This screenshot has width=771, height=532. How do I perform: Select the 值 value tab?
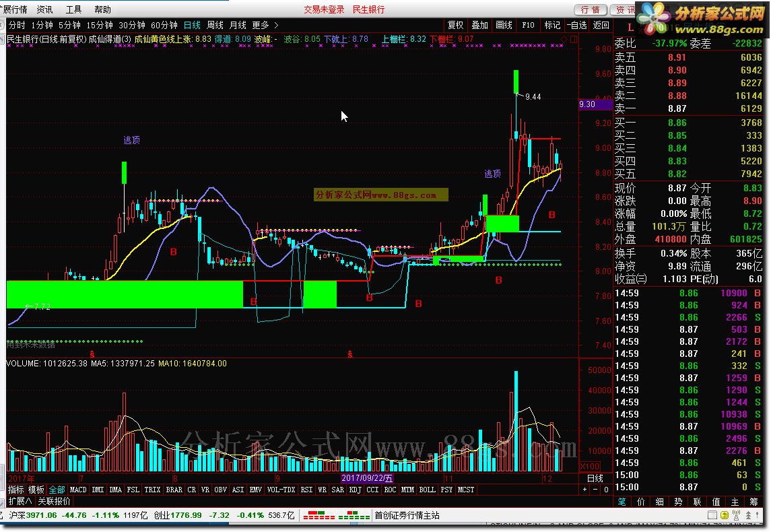pos(716,502)
